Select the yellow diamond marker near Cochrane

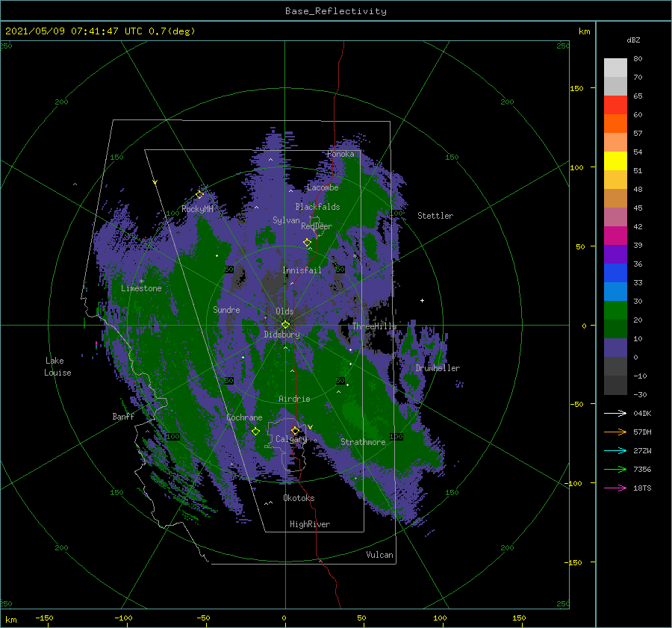[255, 432]
